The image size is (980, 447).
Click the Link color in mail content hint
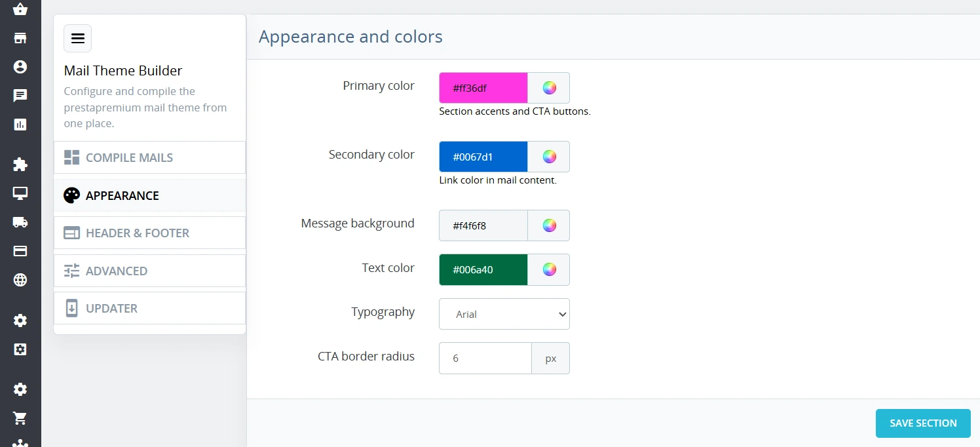[x=498, y=180]
